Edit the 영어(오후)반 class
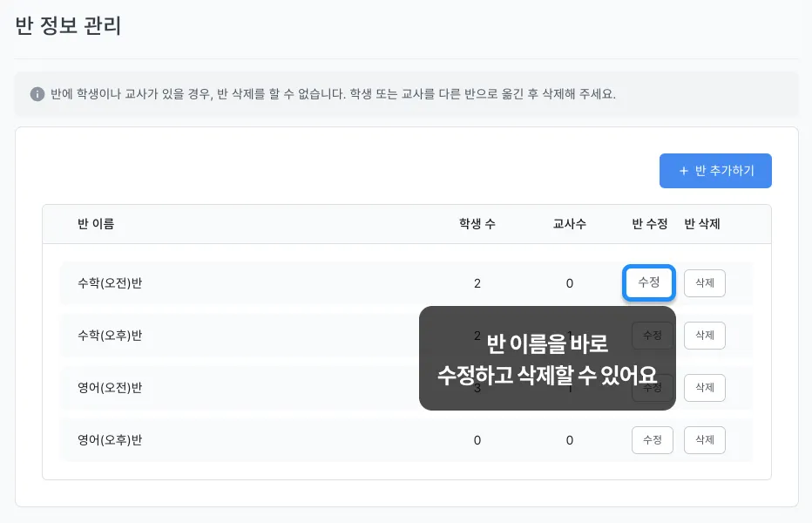This screenshot has width=812, height=523. [x=652, y=440]
